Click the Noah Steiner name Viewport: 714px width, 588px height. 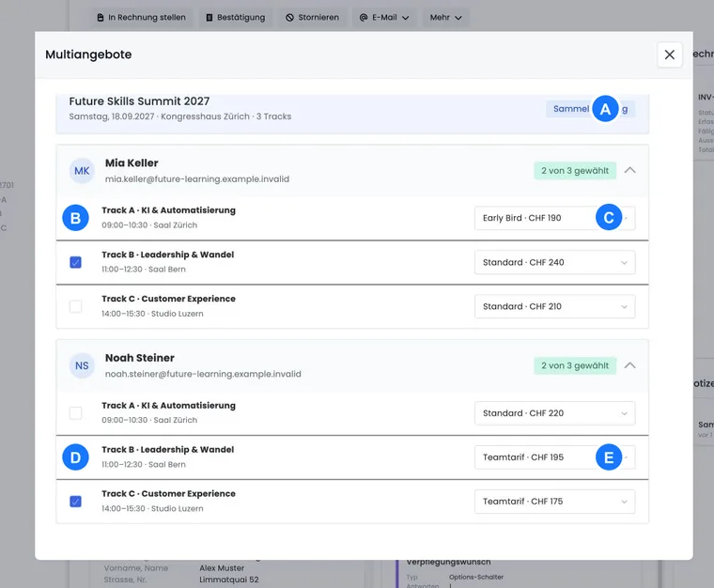[x=140, y=358]
